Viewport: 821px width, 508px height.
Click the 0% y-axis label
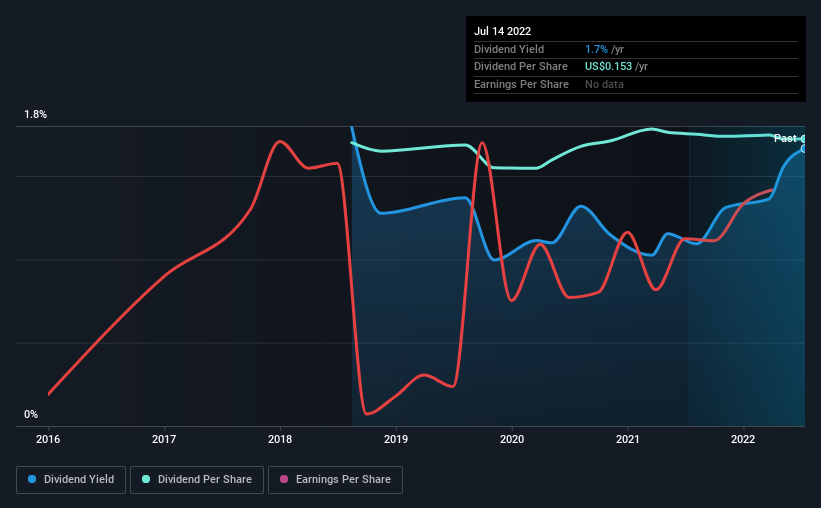31,414
